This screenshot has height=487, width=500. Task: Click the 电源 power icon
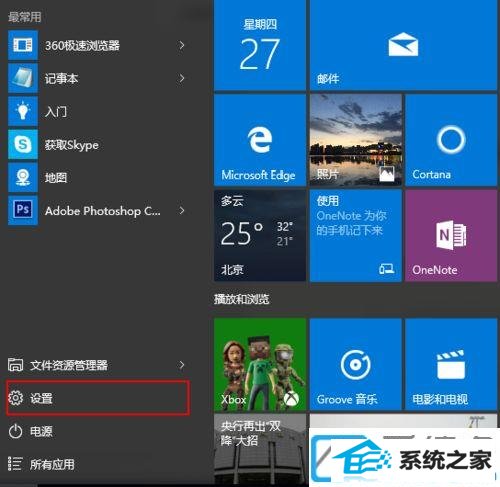point(16,431)
